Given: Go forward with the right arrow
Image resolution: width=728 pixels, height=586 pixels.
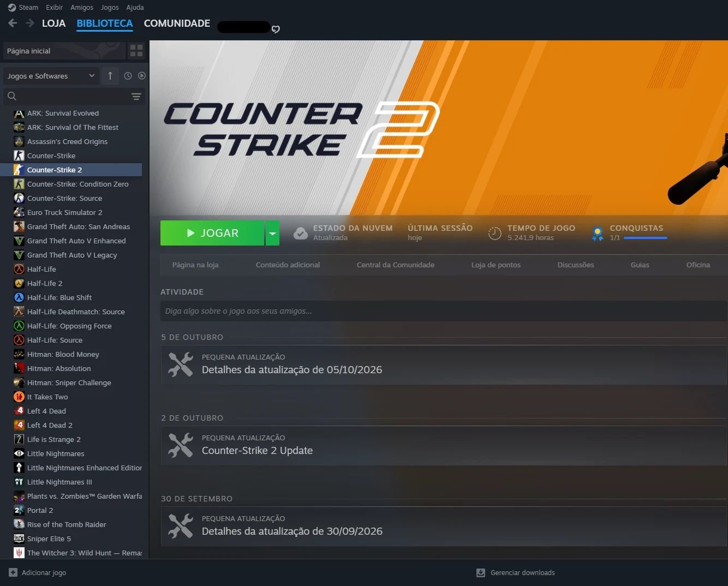Looking at the screenshot, I should tap(30, 23).
